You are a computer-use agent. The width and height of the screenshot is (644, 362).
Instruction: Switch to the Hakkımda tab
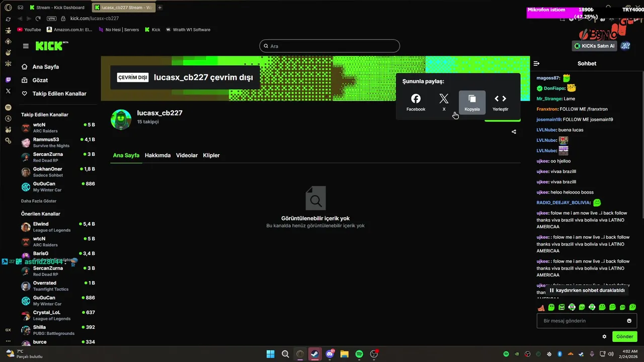[x=157, y=155]
